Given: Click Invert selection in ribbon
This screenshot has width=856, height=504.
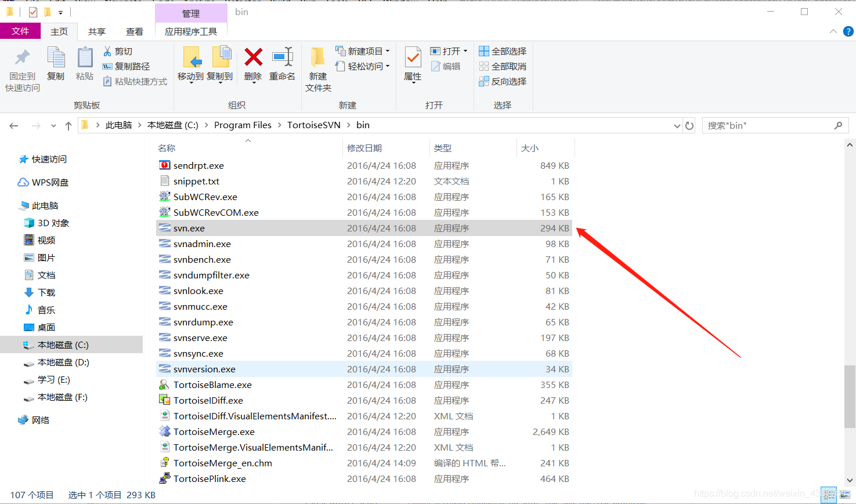Looking at the screenshot, I should [503, 81].
